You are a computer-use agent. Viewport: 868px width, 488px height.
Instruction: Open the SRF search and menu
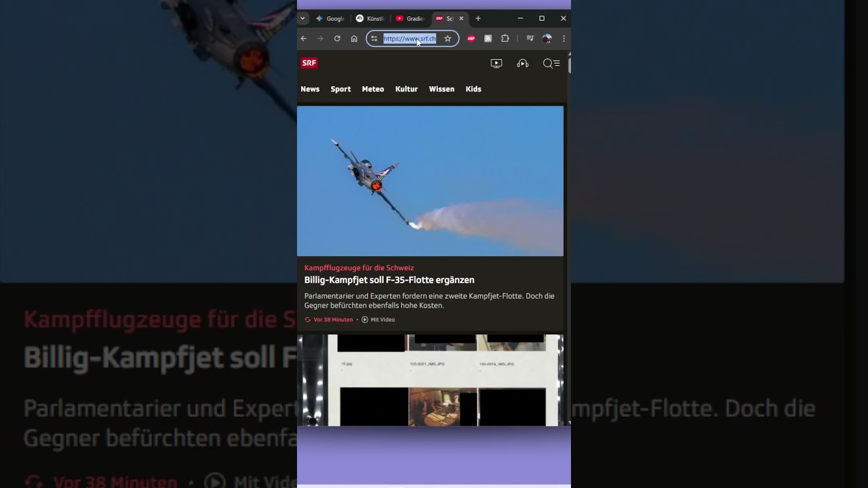coord(551,63)
